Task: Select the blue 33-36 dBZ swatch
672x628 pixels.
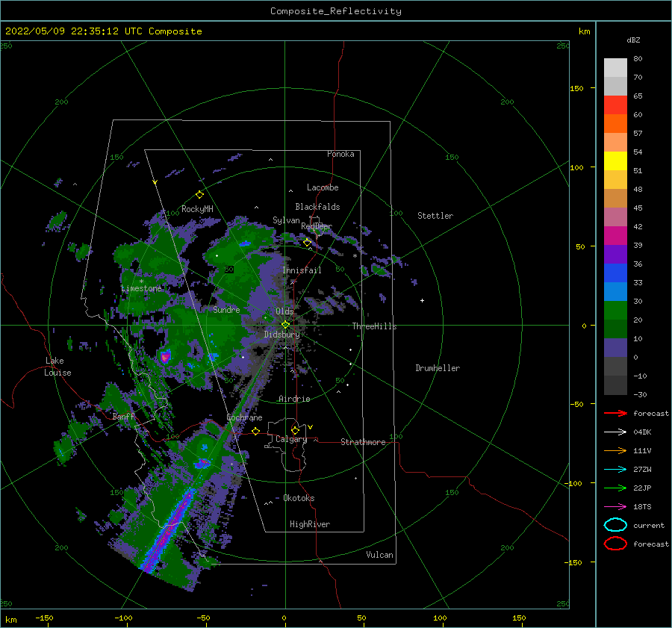Action: tap(615, 273)
